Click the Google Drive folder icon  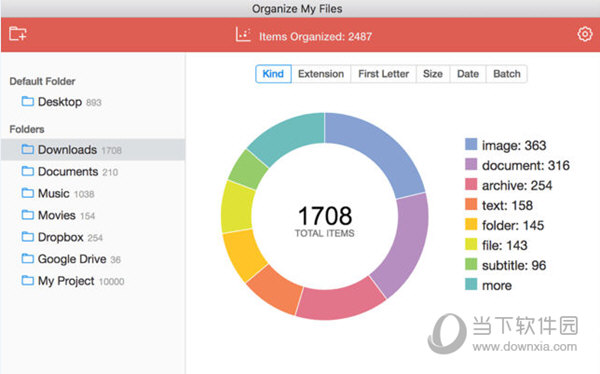(28, 259)
